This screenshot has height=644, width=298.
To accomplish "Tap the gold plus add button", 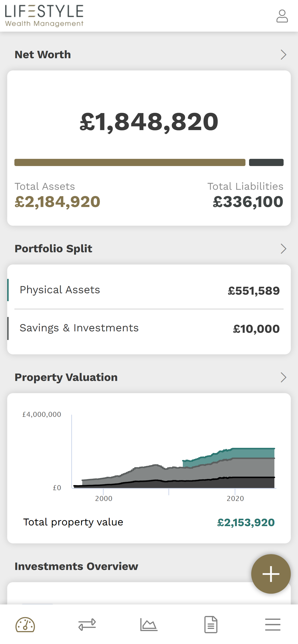I will (x=271, y=574).
